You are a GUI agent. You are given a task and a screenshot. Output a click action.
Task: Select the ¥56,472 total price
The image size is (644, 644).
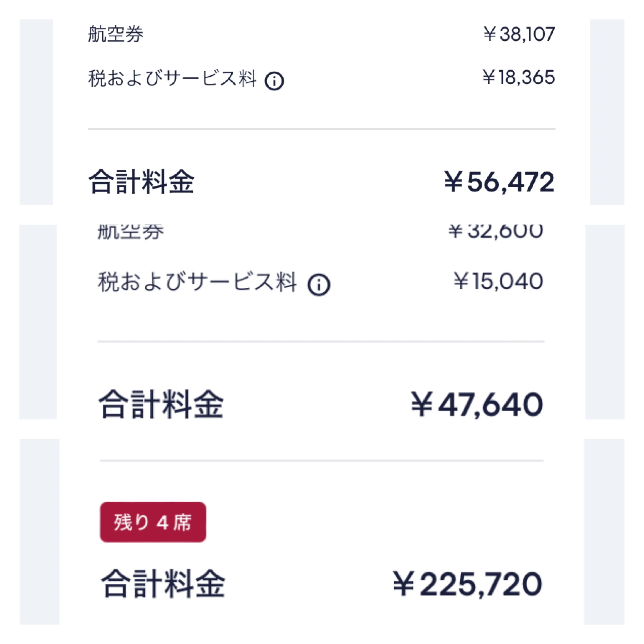(499, 182)
